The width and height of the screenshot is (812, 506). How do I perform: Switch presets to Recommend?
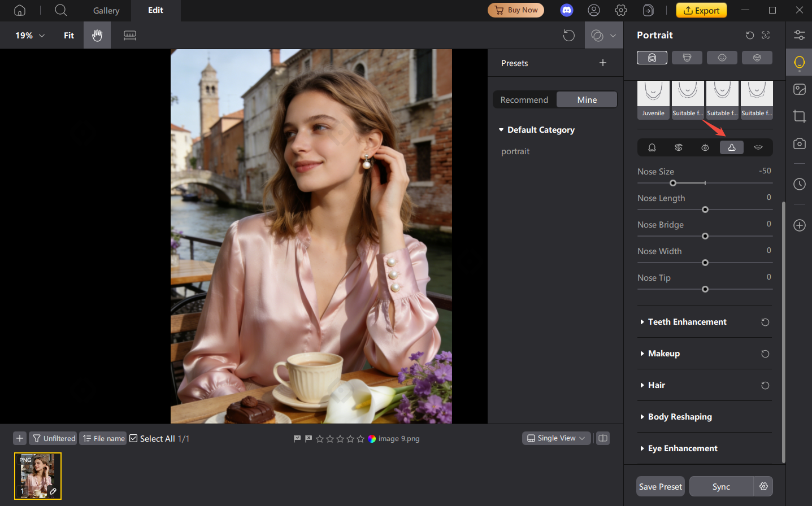tap(524, 100)
